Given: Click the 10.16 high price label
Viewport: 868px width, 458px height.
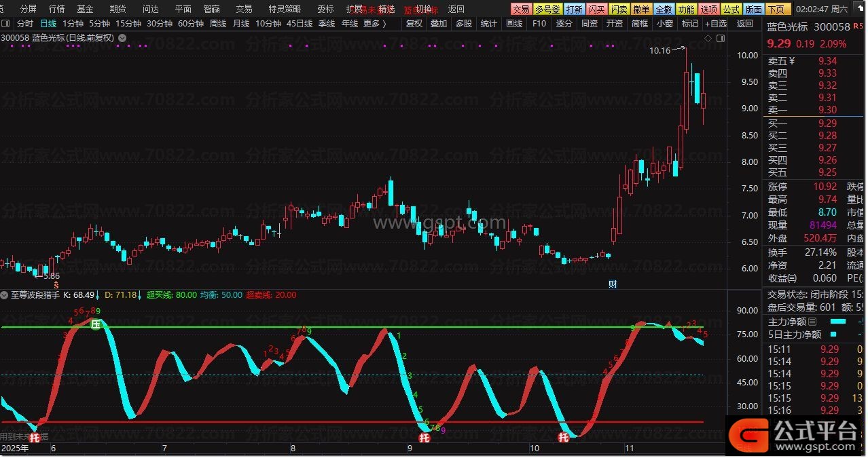Looking at the screenshot, I should pyautogui.click(x=659, y=51).
